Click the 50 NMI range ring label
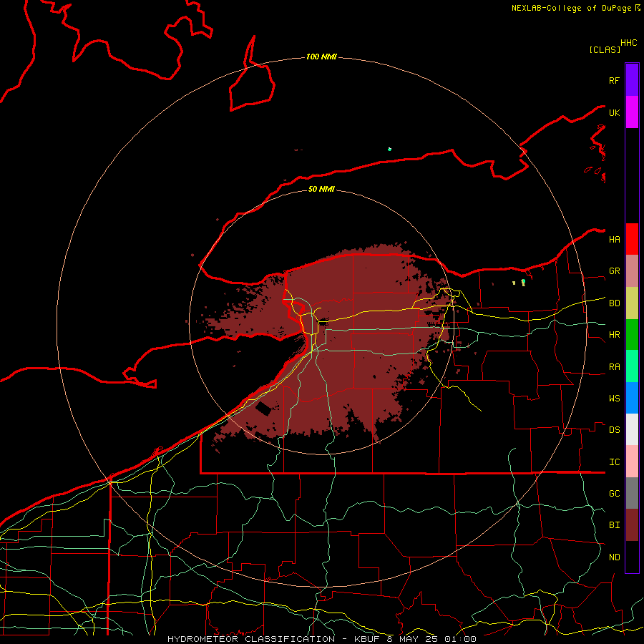This screenshot has height=644, width=644. (321, 189)
